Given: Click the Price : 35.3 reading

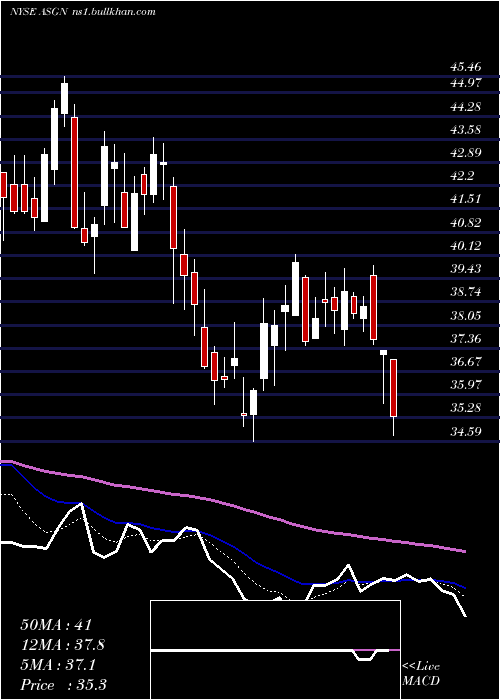Looking at the screenshot, I should 63,685.
